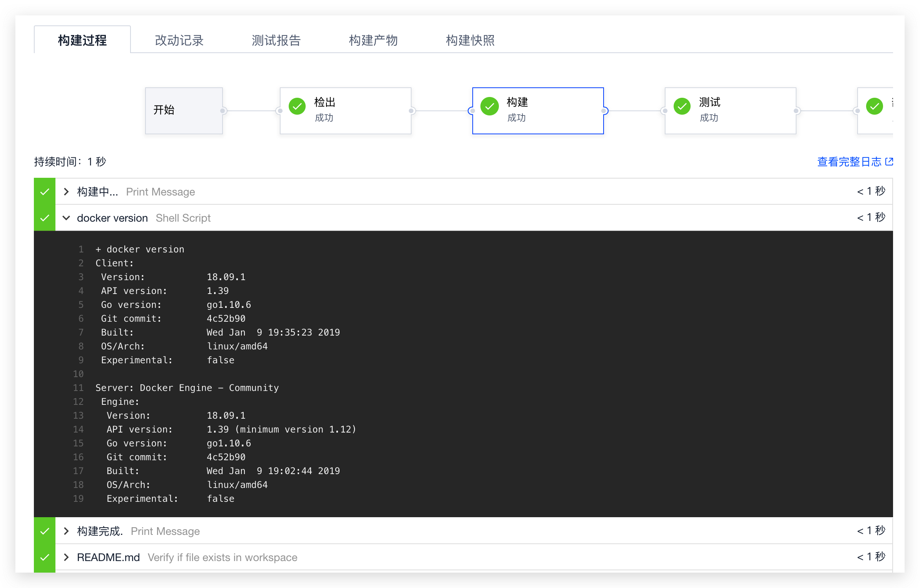Open the 测试报告 tab
Viewport: 920px width, 588px height.
(276, 40)
